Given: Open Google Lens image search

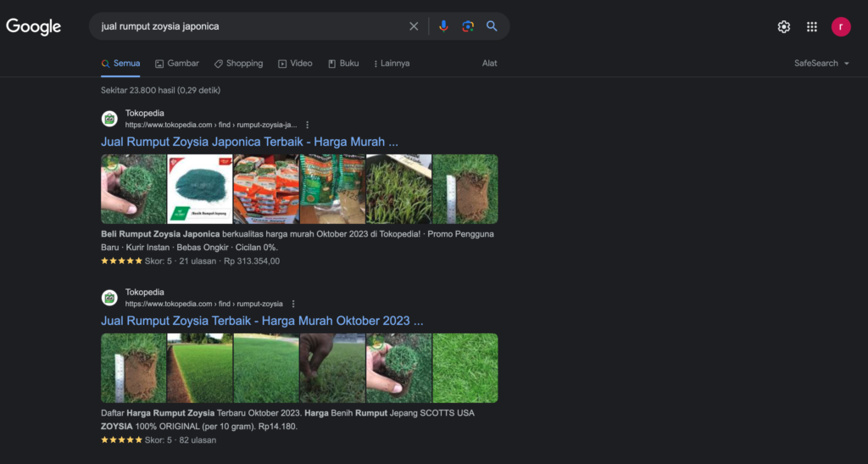Looking at the screenshot, I should pos(467,26).
